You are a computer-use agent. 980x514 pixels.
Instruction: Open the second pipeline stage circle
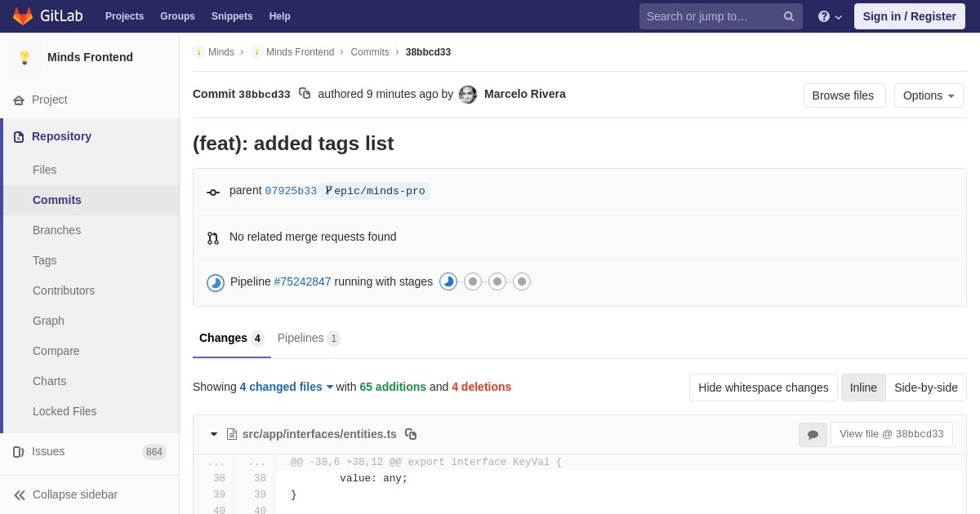coord(473,281)
